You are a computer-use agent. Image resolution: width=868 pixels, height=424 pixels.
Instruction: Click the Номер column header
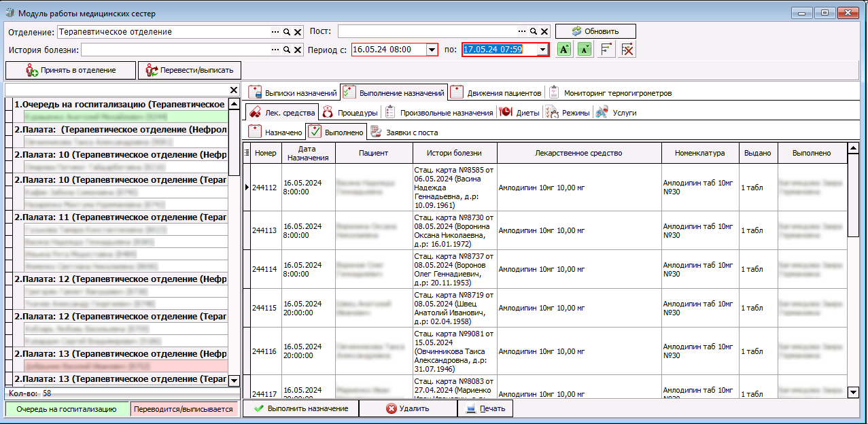[266, 153]
